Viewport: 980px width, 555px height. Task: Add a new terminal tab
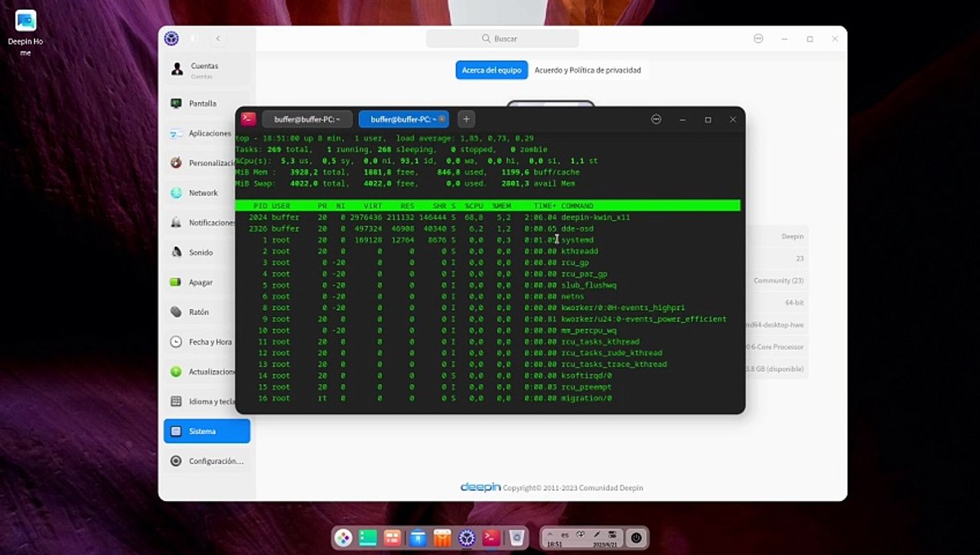click(466, 119)
